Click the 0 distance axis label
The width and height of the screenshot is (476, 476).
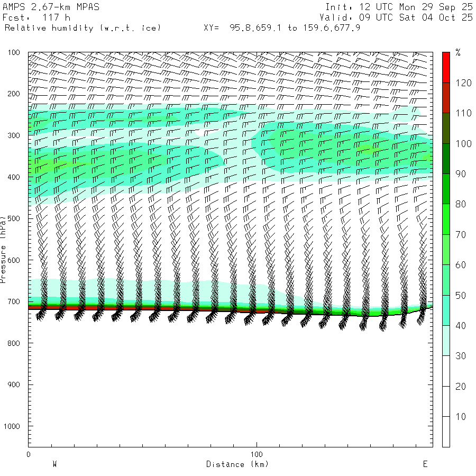point(29,454)
